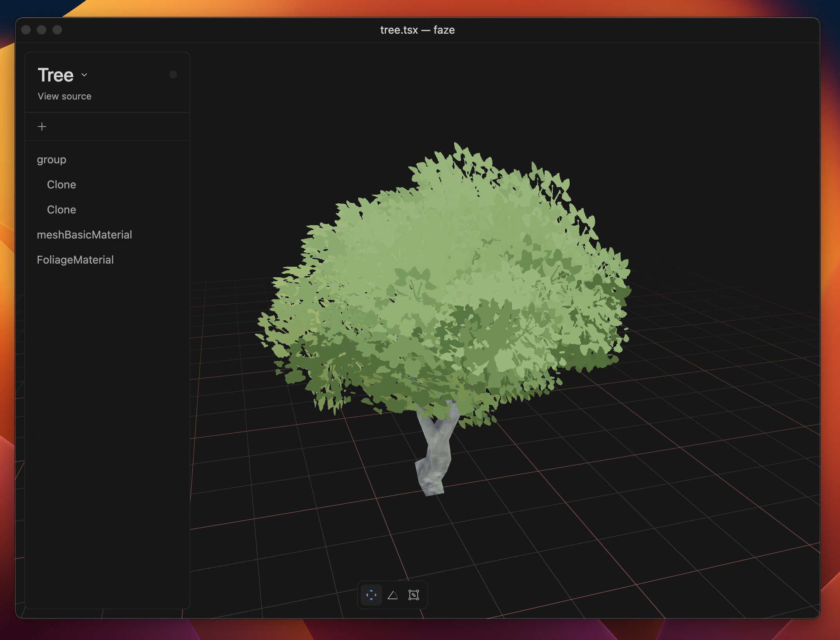This screenshot has height=640, width=840.
Task: Select meshBasicMaterial in the sidebar
Action: [x=84, y=234]
